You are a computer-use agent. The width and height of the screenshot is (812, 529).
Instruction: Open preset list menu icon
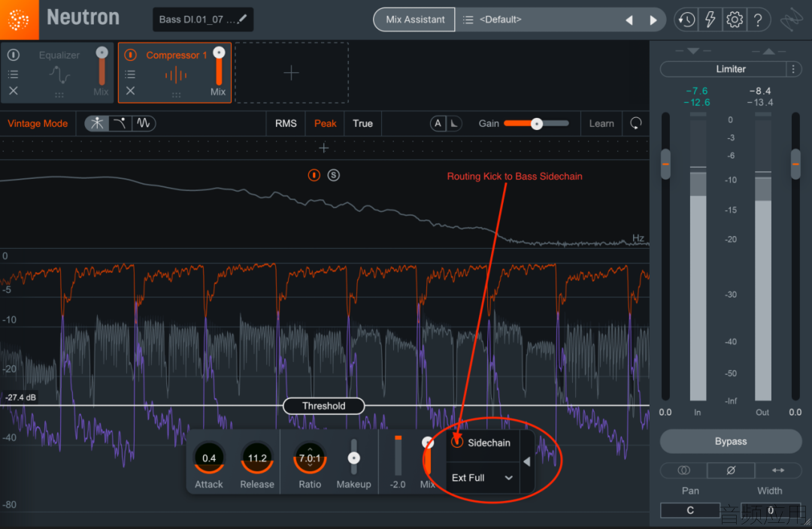[x=468, y=20]
